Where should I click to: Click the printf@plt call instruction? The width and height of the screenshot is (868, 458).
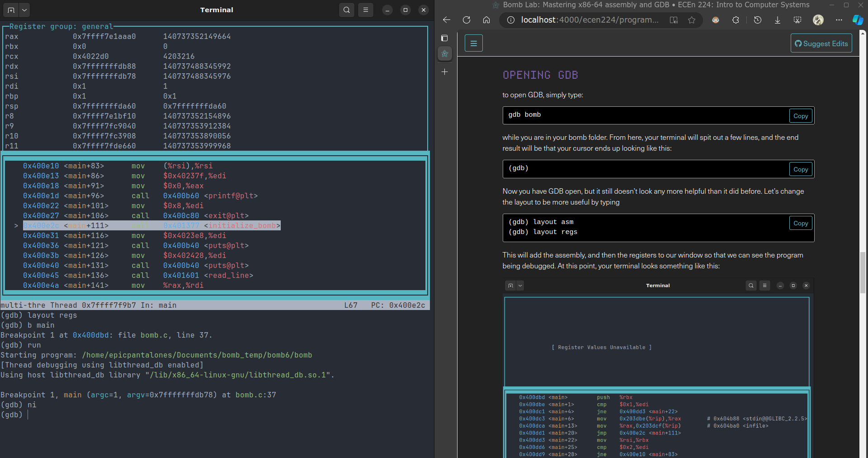(140, 196)
